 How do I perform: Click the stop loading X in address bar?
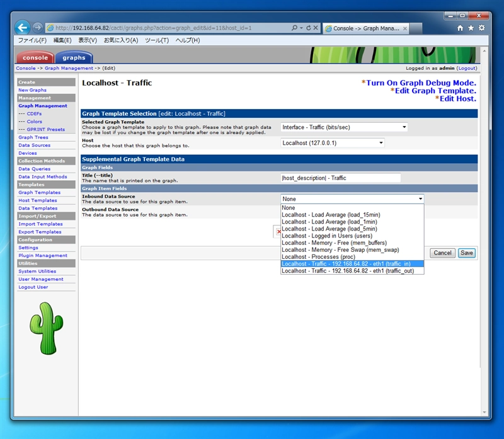coord(316,28)
